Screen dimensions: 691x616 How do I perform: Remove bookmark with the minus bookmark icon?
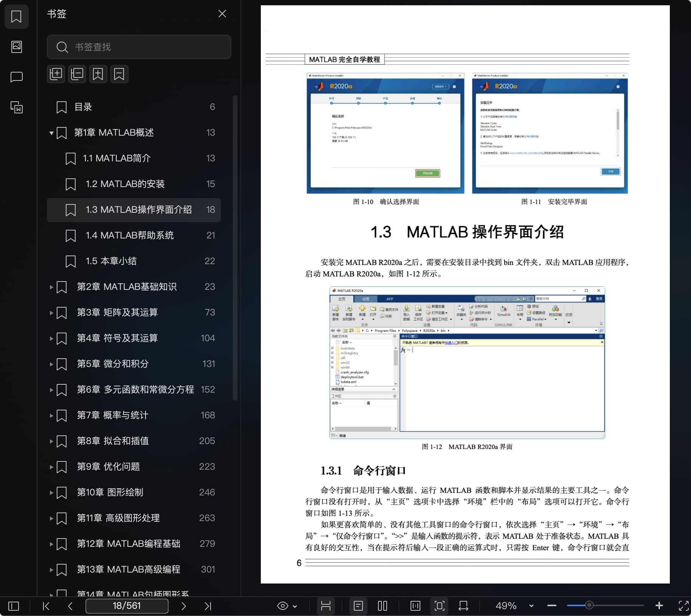(x=119, y=74)
